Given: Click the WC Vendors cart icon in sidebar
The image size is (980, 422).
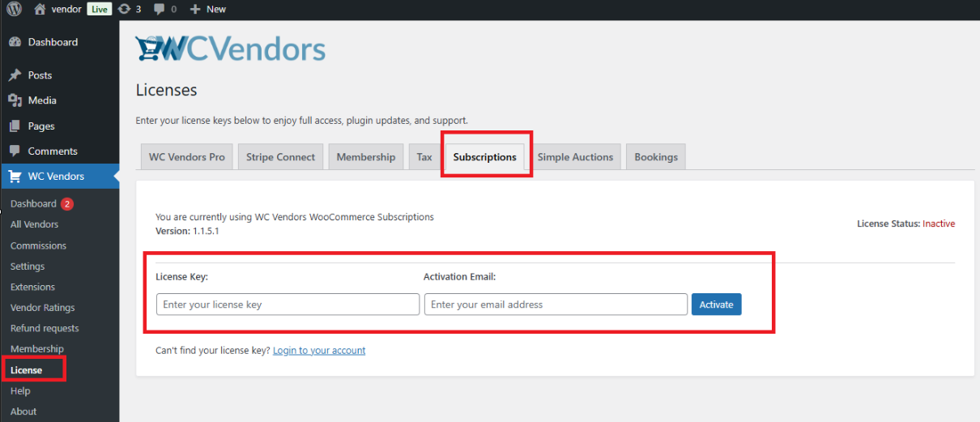Looking at the screenshot, I should [x=15, y=177].
